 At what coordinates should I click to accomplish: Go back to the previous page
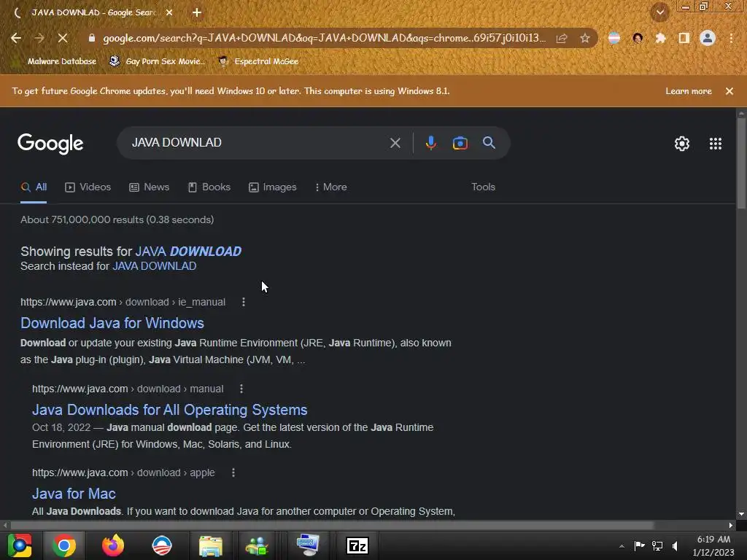[x=16, y=38]
